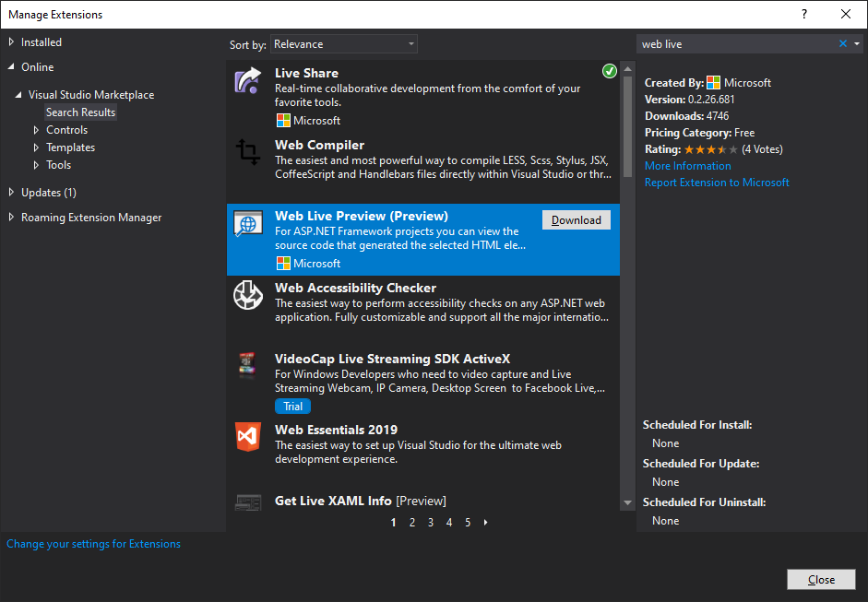The width and height of the screenshot is (868, 602).
Task: Click the Close button
Action: [x=821, y=579]
